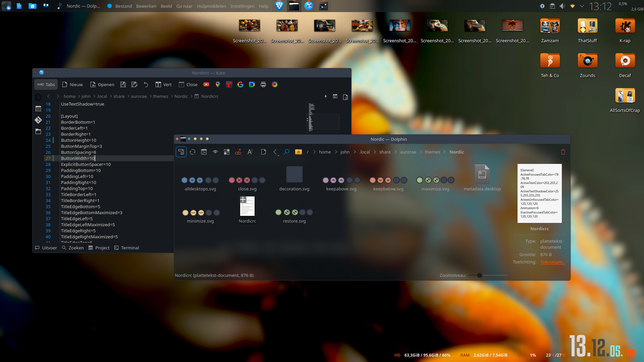
Task: Click the Undo arrow in Kate toolbar
Action: click(146, 84)
